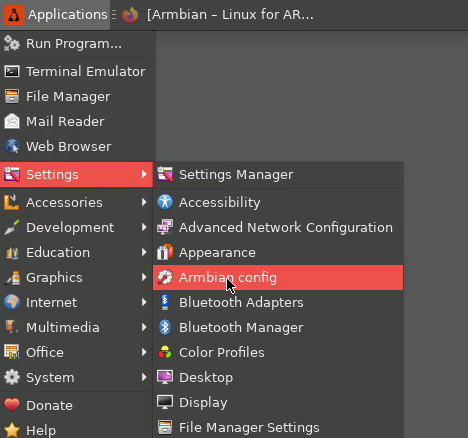Launch Terminal Emulator from menu
The height and width of the screenshot is (438, 468).
[x=77, y=71]
